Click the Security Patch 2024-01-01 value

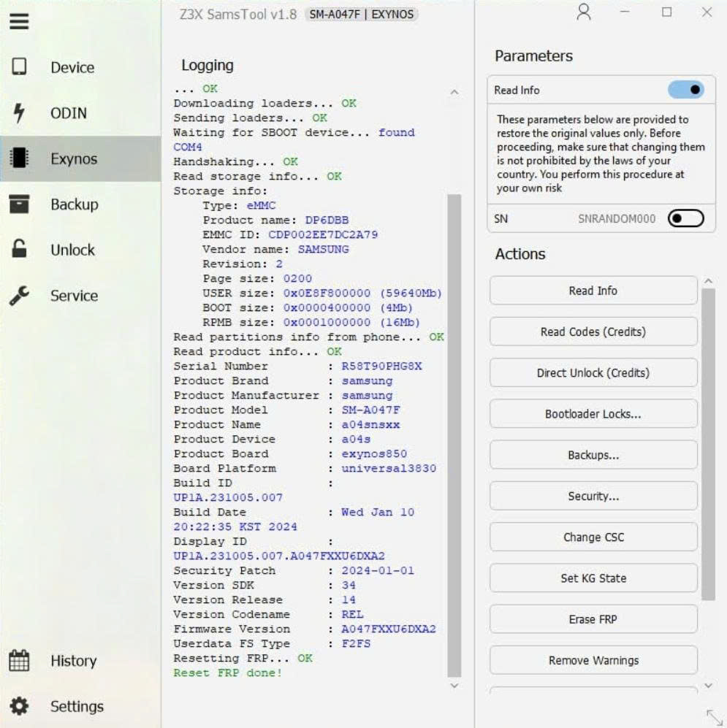click(x=378, y=570)
